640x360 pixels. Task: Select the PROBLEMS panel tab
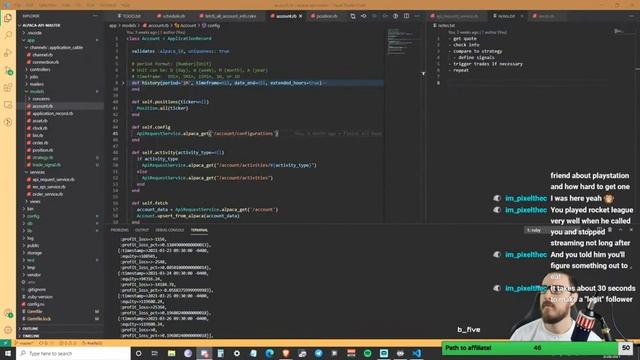[120, 230]
